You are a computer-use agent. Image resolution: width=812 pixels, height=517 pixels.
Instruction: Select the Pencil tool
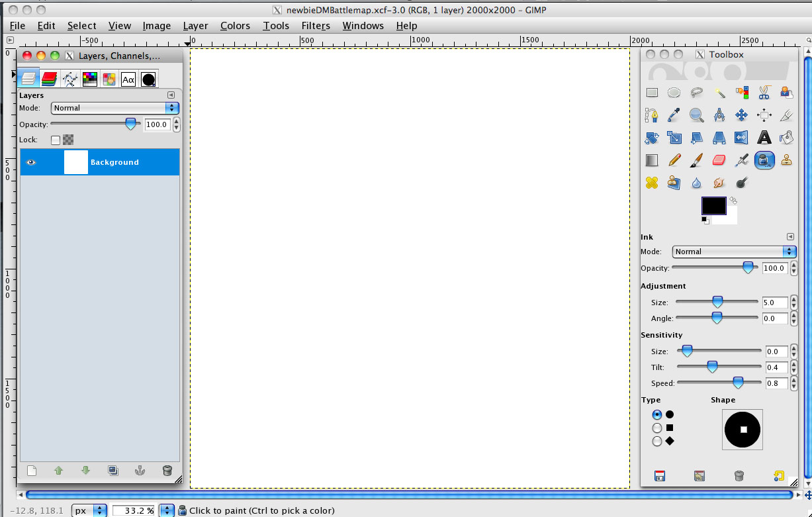point(674,160)
